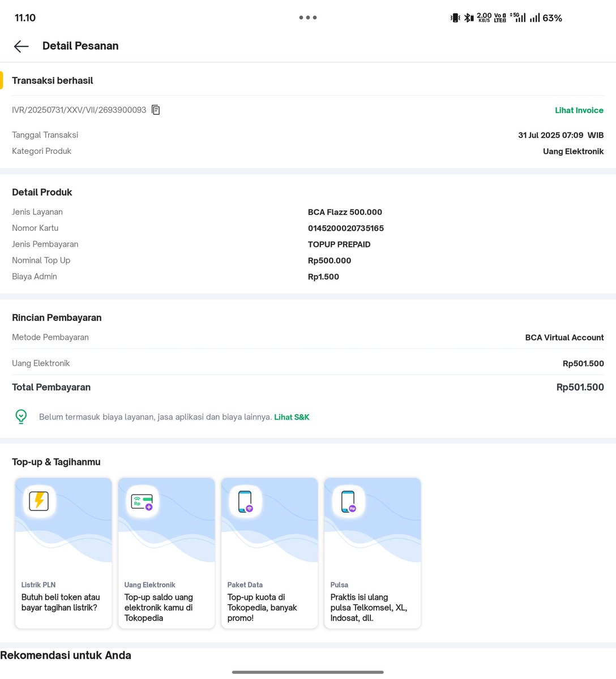The height and width of the screenshot is (679, 616).
Task: Tap the TOPUP PREPAID value
Action: tap(339, 244)
